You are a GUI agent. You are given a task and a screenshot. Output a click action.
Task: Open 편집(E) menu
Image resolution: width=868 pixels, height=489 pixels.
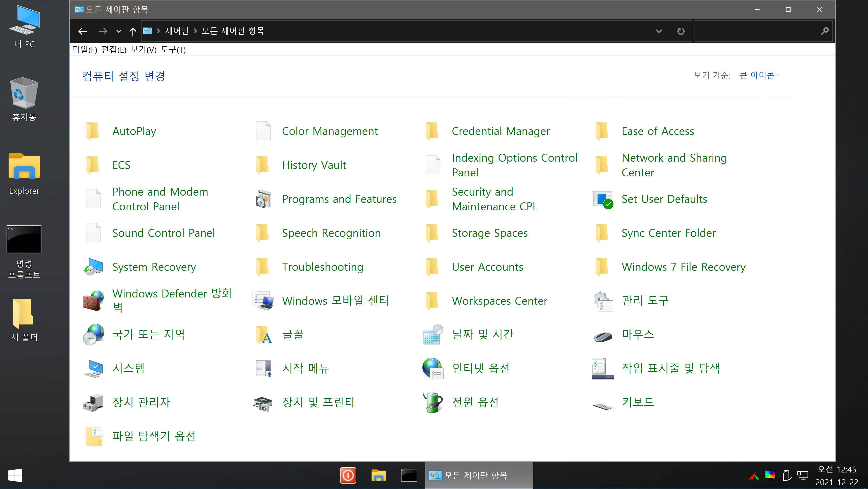tap(114, 50)
